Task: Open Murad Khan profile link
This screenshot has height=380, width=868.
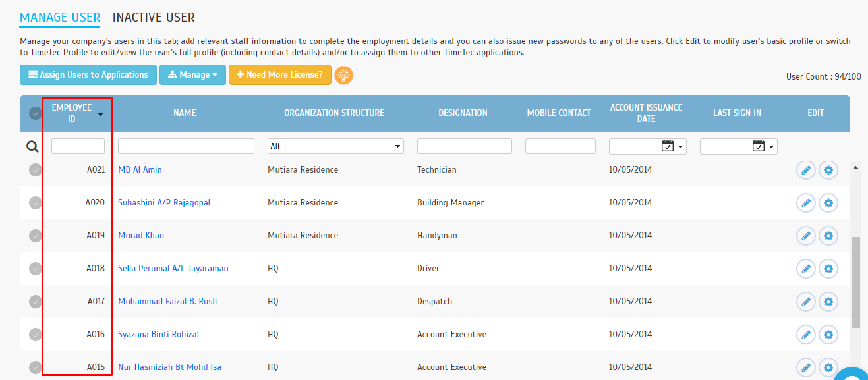Action: (141, 236)
